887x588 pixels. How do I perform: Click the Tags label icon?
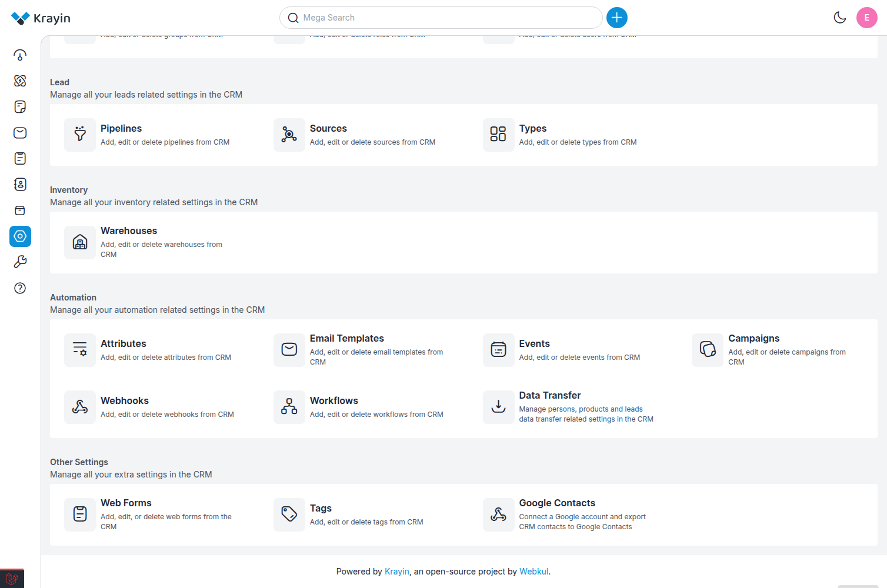[289, 514]
